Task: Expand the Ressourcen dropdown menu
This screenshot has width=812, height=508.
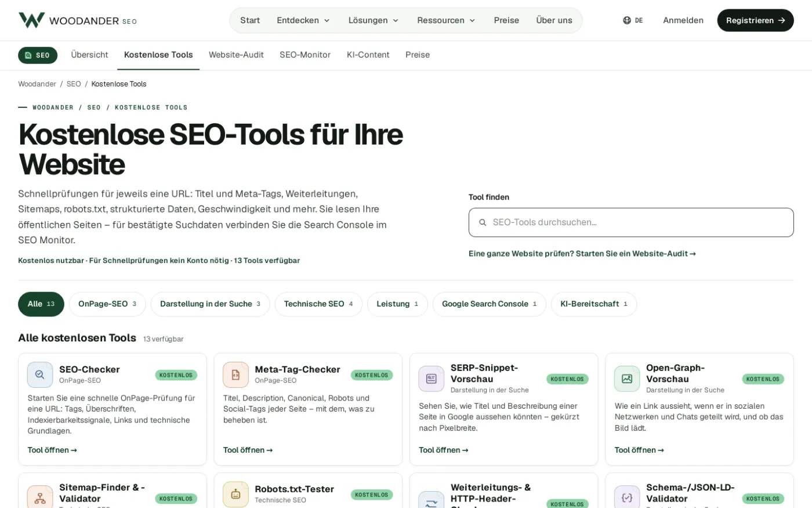Action: click(446, 20)
